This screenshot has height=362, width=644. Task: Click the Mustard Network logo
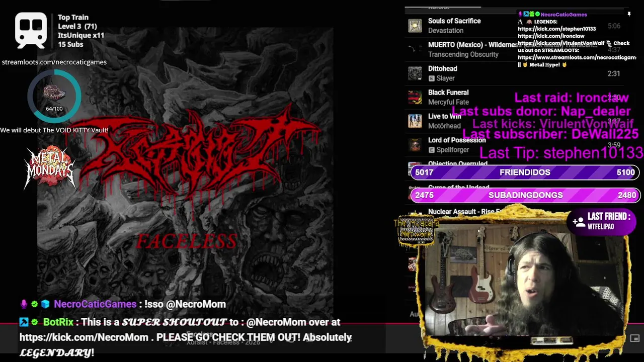click(416, 231)
